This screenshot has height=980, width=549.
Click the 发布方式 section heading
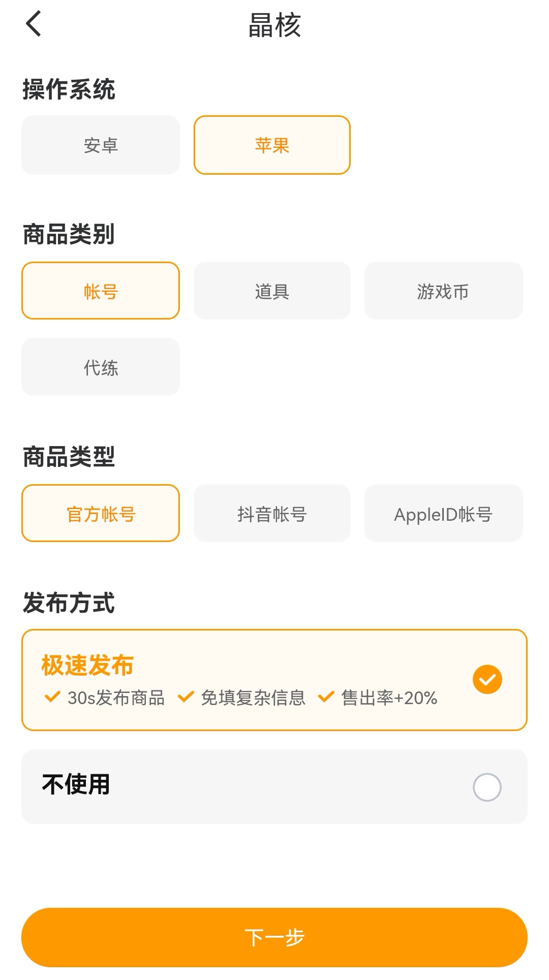coord(69,603)
